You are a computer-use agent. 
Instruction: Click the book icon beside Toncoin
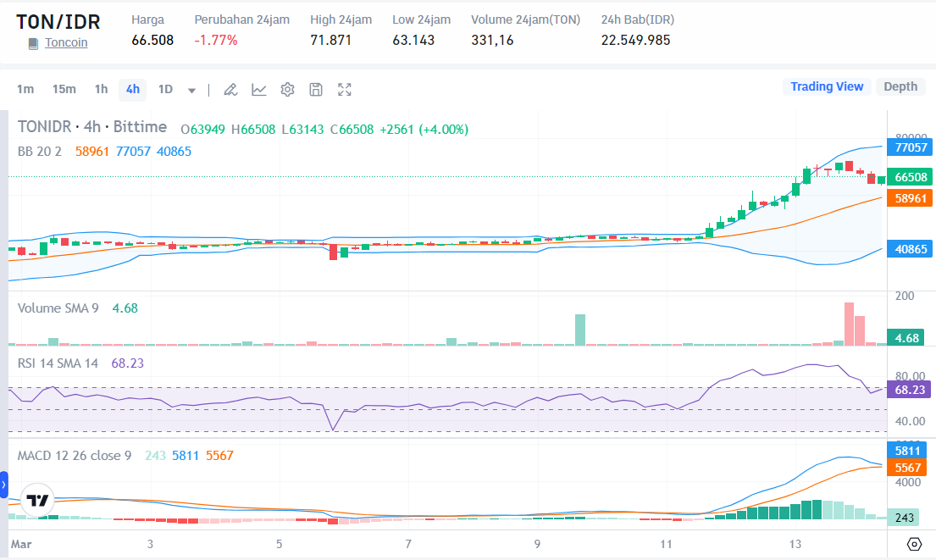click(33, 43)
